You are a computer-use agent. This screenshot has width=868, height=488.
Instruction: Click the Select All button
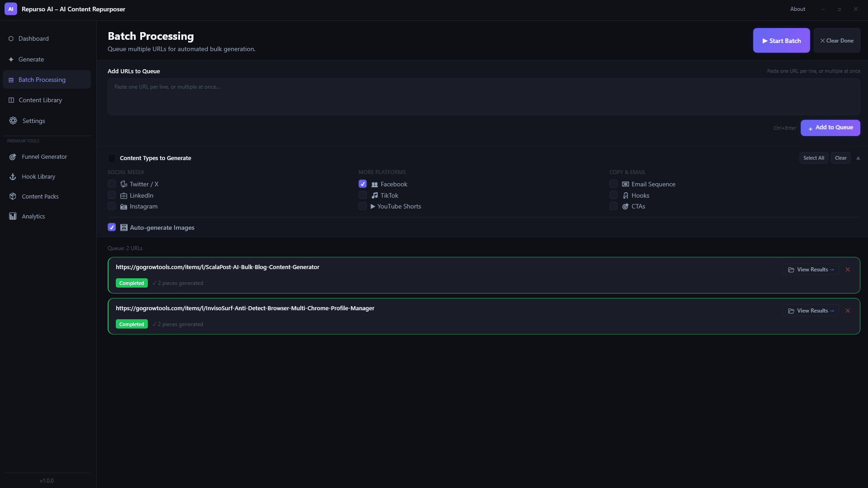pyautogui.click(x=813, y=158)
